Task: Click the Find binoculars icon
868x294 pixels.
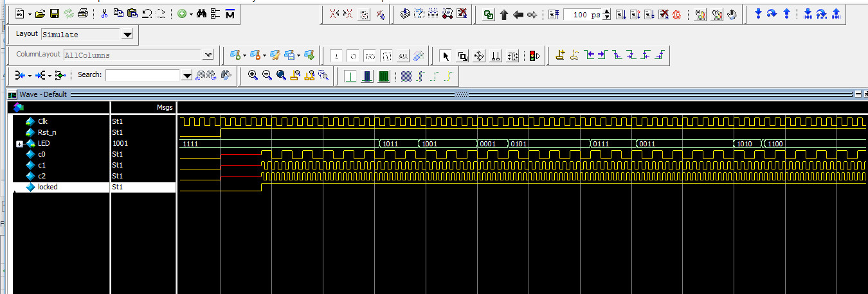Action: [201, 13]
